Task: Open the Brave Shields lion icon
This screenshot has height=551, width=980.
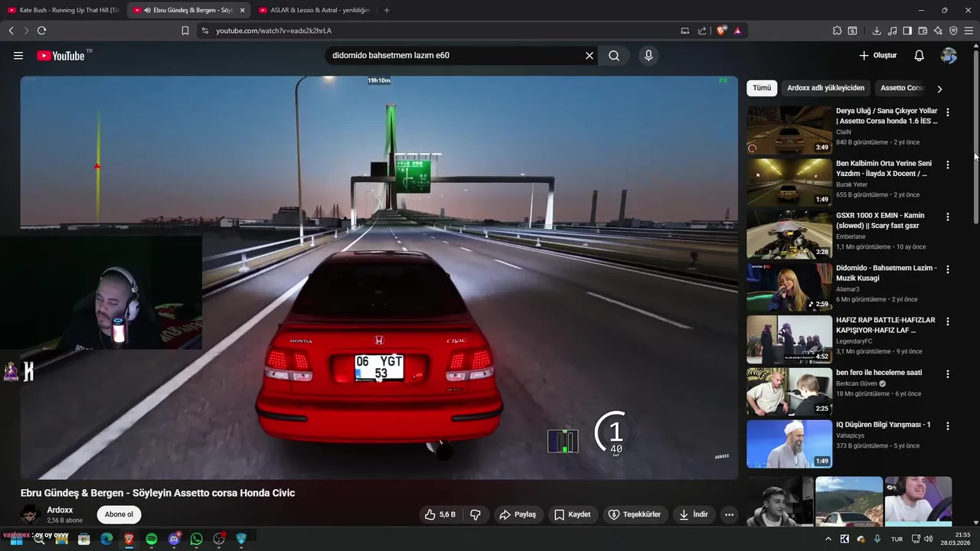Action: (721, 31)
